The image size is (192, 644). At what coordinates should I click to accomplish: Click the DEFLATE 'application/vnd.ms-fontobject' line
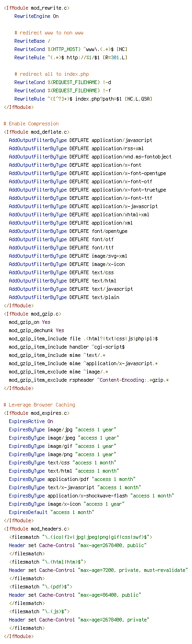coord(90,157)
